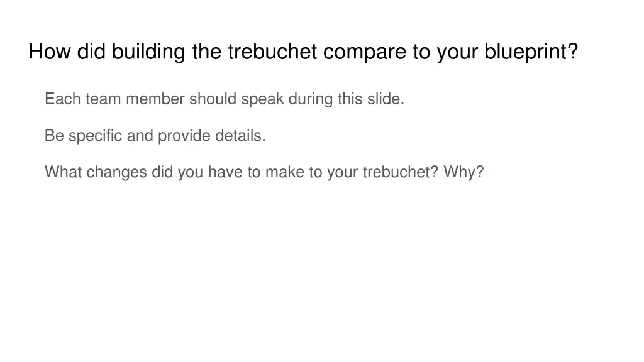The width and height of the screenshot is (644, 362).
Task: Click the word 'How' in the title
Action: 50,52
